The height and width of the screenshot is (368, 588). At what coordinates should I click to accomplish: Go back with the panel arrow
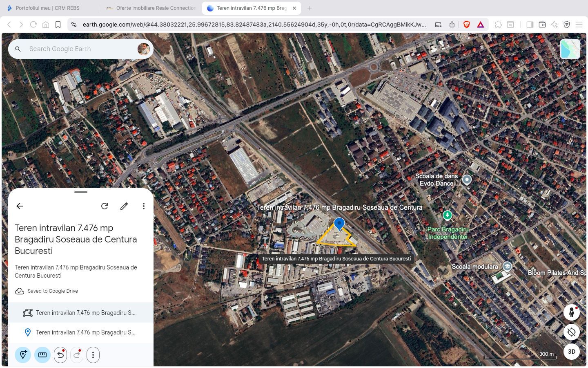[x=20, y=206]
